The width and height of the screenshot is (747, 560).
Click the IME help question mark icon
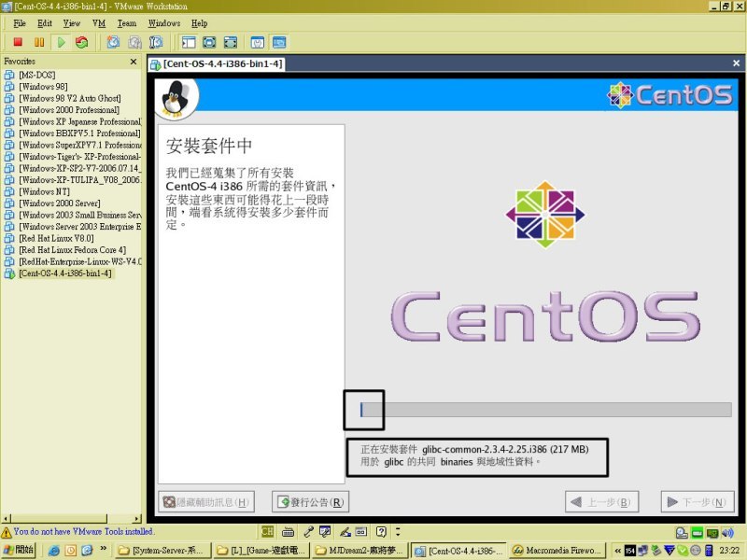click(381, 531)
